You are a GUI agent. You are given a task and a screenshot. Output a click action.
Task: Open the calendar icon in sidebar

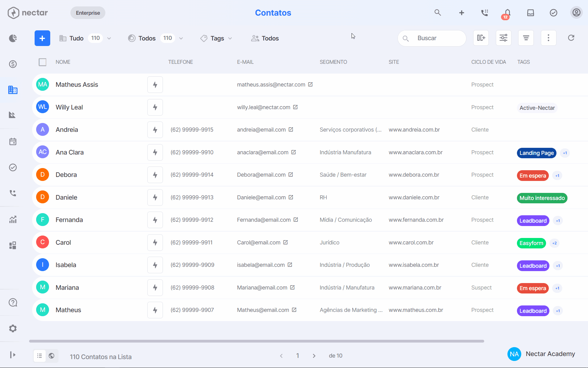pyautogui.click(x=13, y=142)
